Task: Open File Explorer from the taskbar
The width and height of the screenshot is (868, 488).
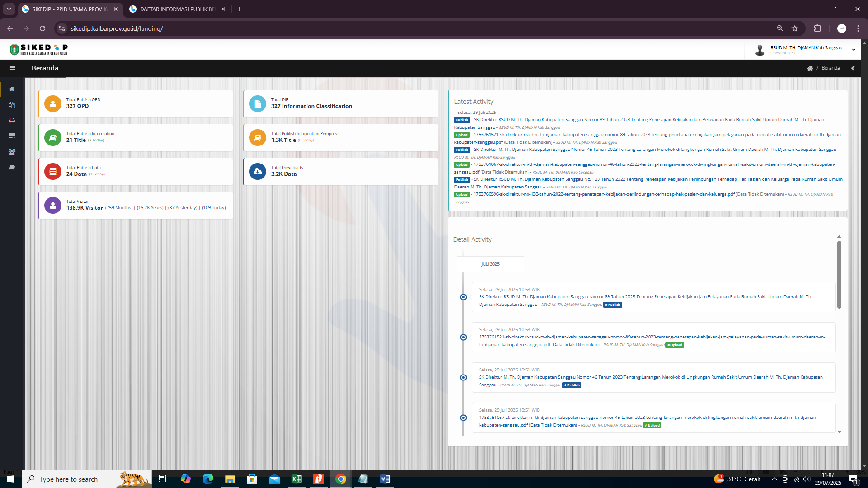Action: pos(230,479)
